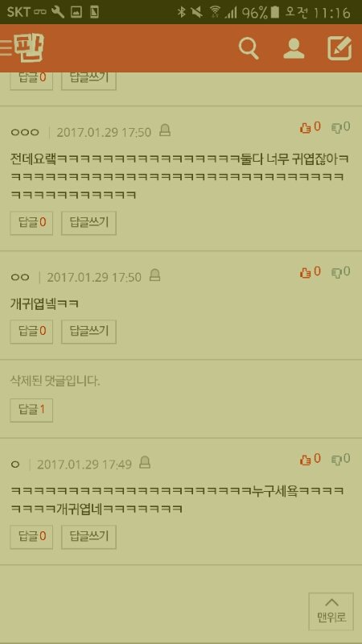Expand 답글 0 under the 전데요랰 comment
The width and height of the screenshot is (362, 644).
31,223
